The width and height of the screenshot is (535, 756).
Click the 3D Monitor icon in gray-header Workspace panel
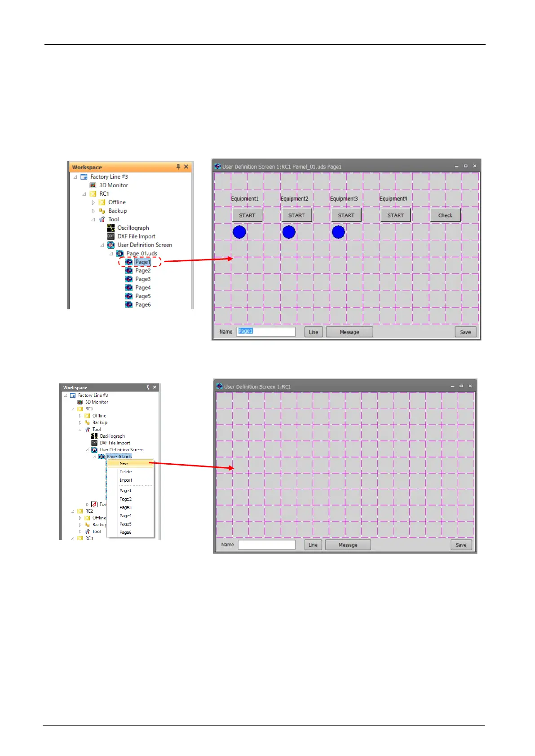tap(80, 402)
